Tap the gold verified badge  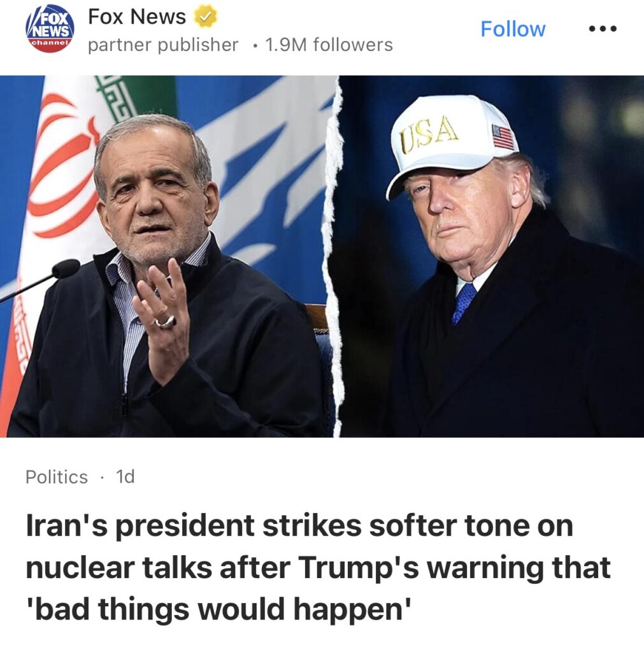[205, 17]
